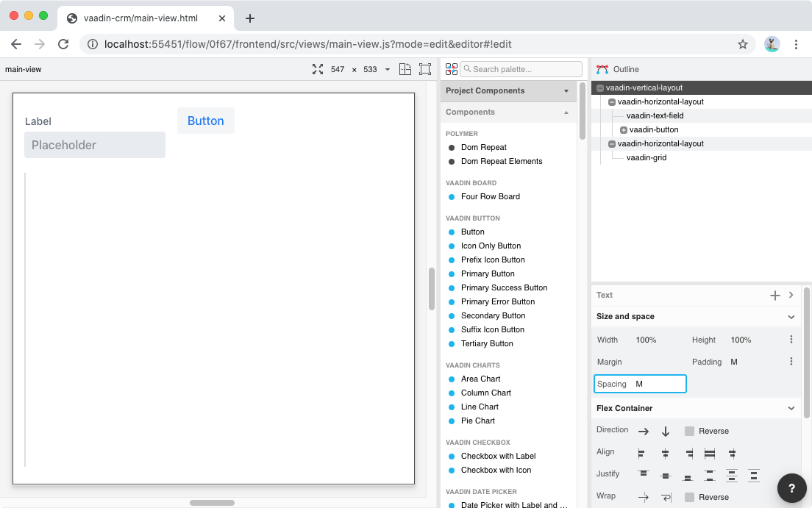Enable the Reverse checkbox for Wrap
812x508 pixels.
[x=689, y=498]
